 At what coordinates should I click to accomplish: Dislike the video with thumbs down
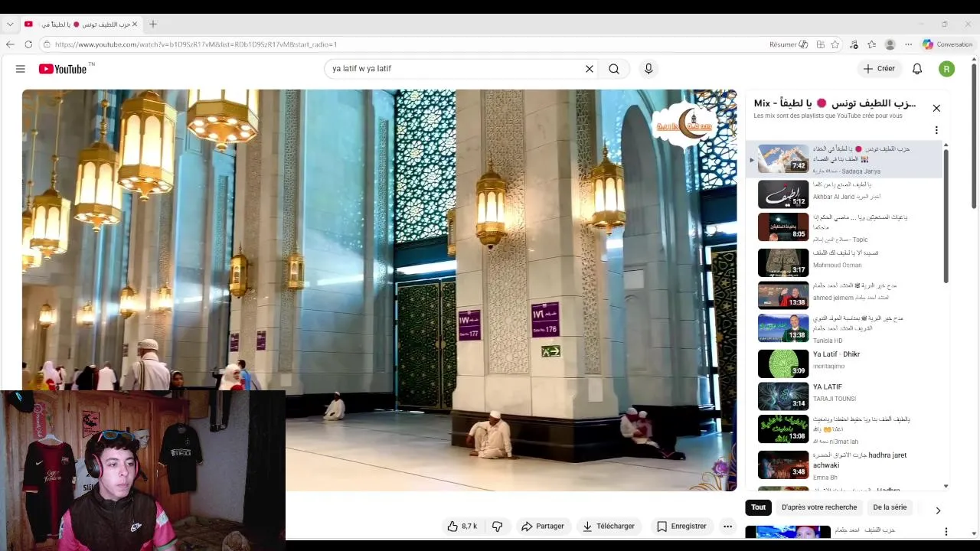(x=498, y=527)
